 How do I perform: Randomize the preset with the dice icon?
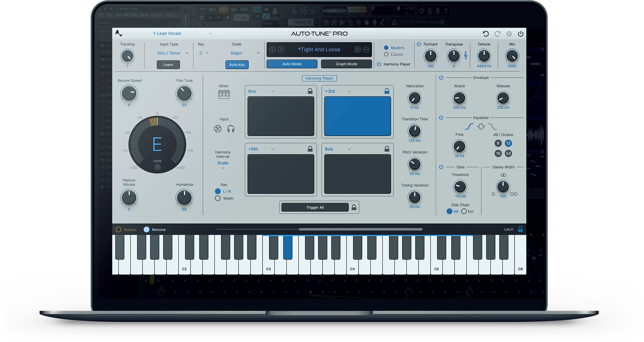click(358, 49)
